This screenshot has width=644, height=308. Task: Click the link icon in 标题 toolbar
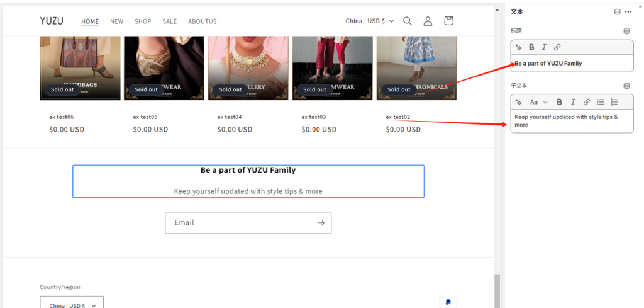tap(557, 47)
